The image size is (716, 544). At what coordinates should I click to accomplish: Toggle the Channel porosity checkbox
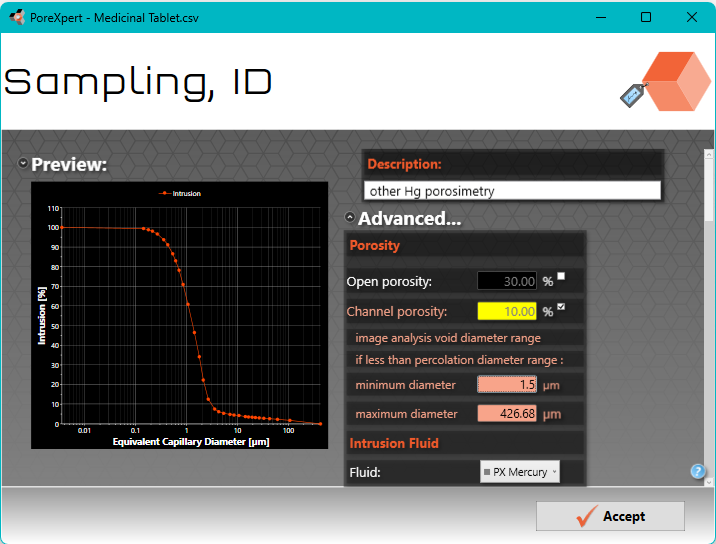561,306
